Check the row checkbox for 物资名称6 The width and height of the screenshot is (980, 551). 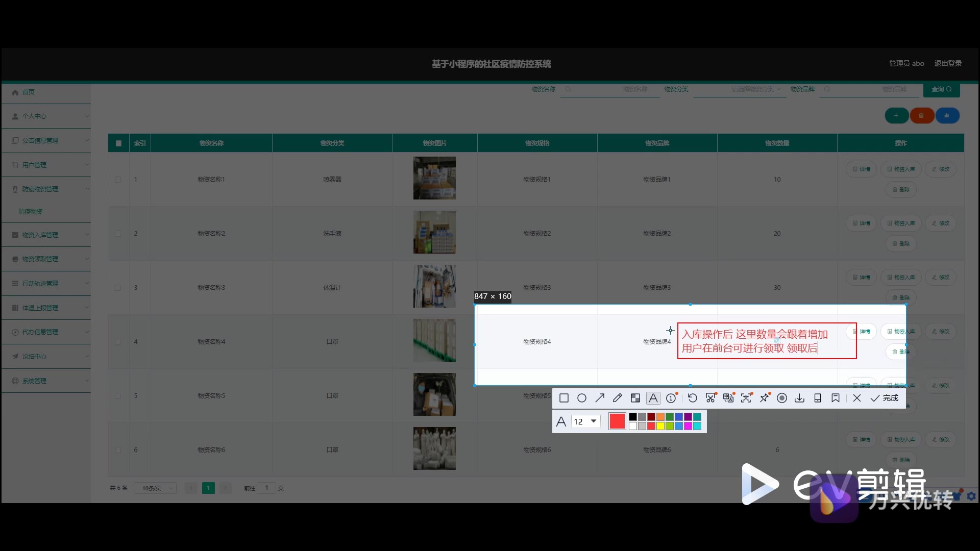coord(118,450)
